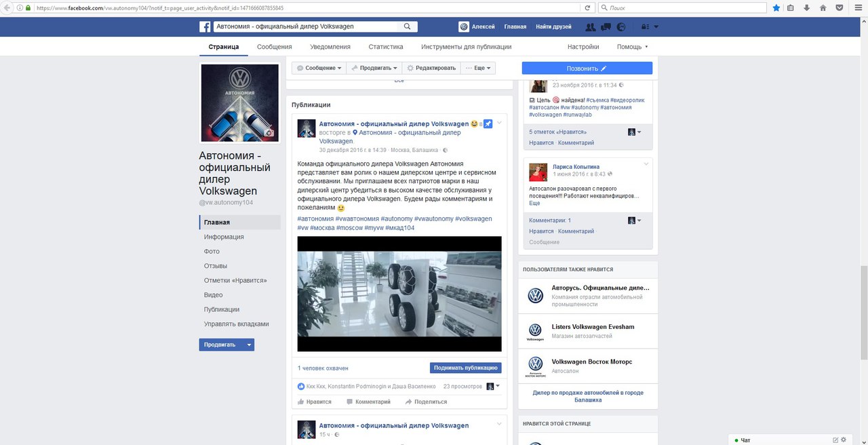Click Дилер по продаже автомобилей link
868x445 pixels.
(587, 396)
